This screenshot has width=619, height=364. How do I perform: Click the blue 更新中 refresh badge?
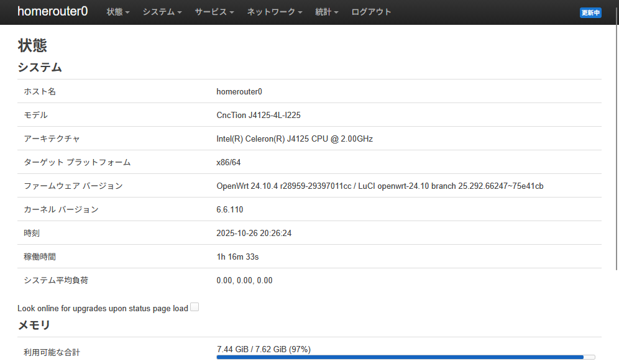coord(590,12)
